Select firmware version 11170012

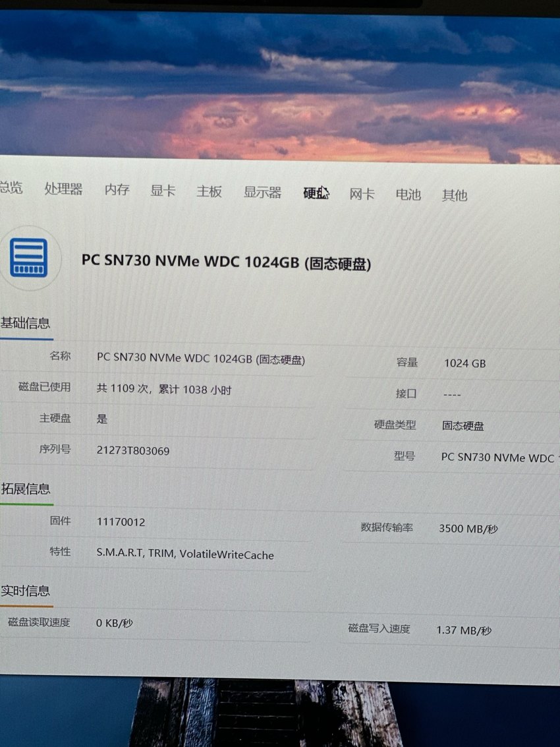(121, 522)
